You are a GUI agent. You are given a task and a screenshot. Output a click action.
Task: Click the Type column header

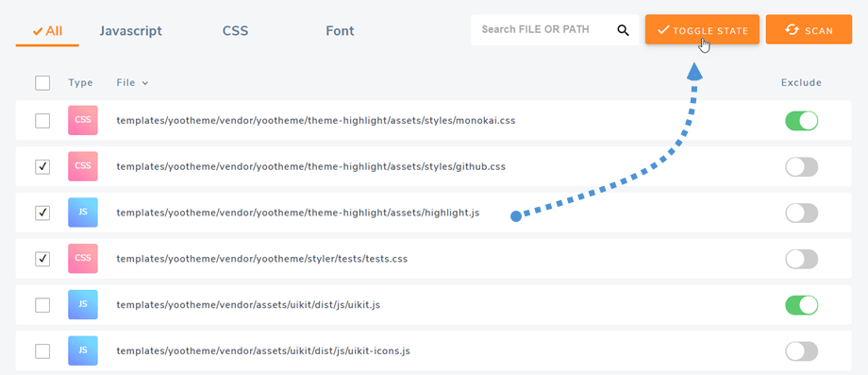[x=81, y=83]
